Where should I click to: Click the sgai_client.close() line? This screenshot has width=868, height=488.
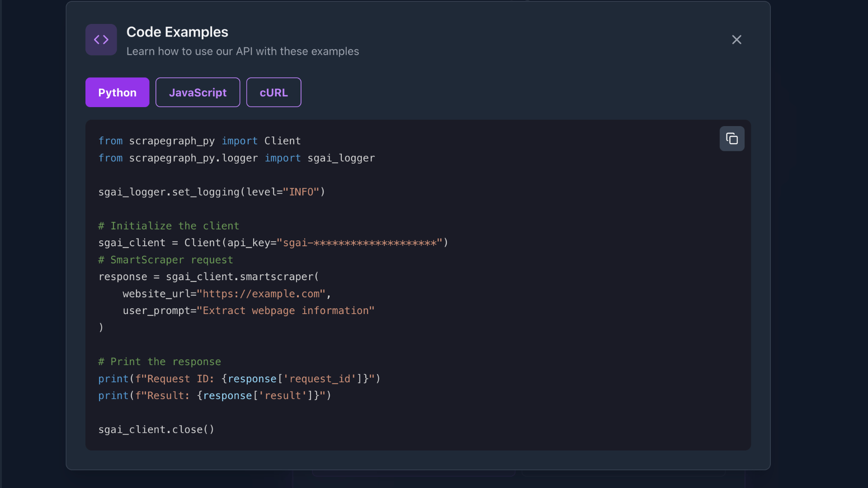pos(156,430)
